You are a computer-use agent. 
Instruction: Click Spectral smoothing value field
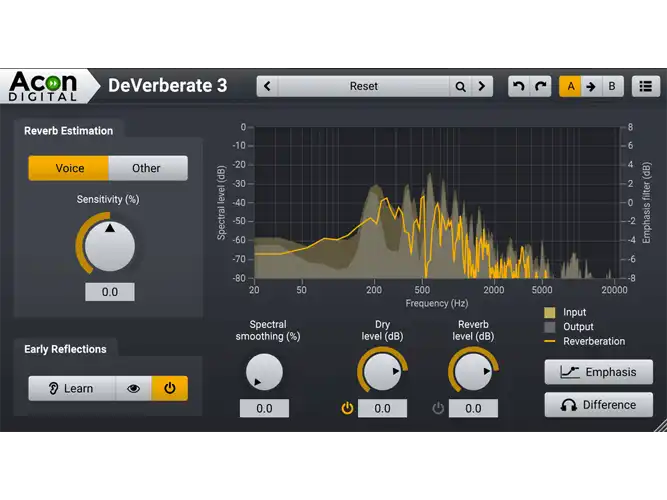point(264,409)
